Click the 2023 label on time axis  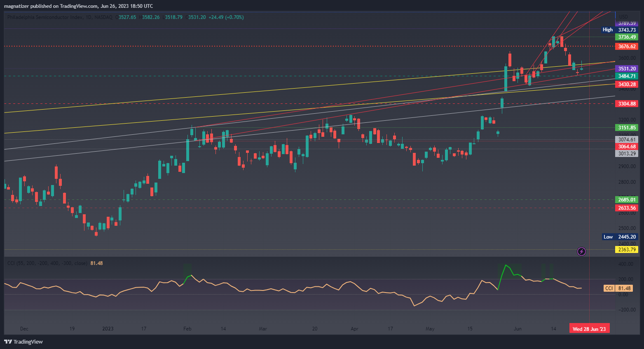(x=108, y=329)
